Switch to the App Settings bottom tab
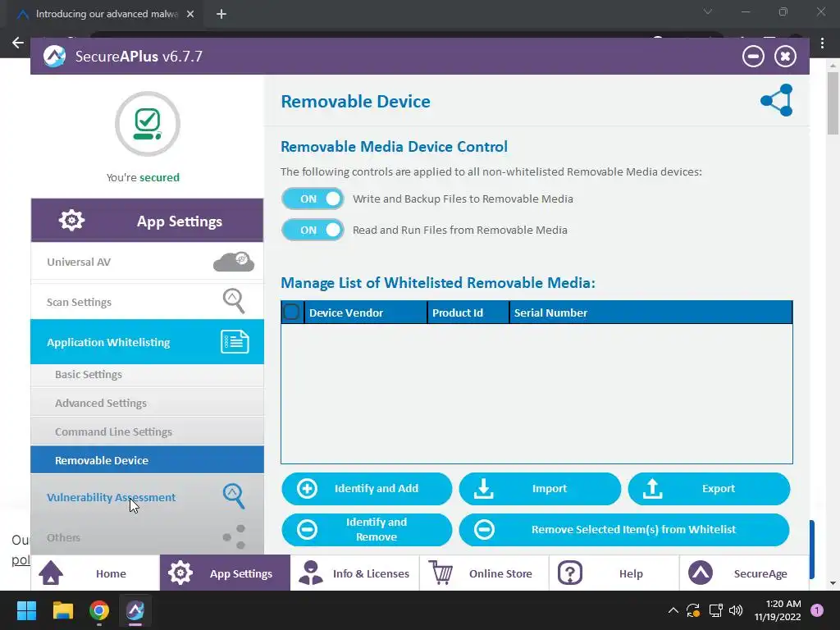This screenshot has width=840, height=630. coord(225,573)
